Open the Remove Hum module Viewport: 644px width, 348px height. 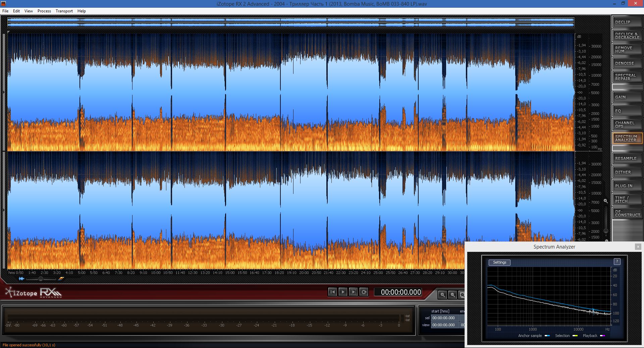627,50
